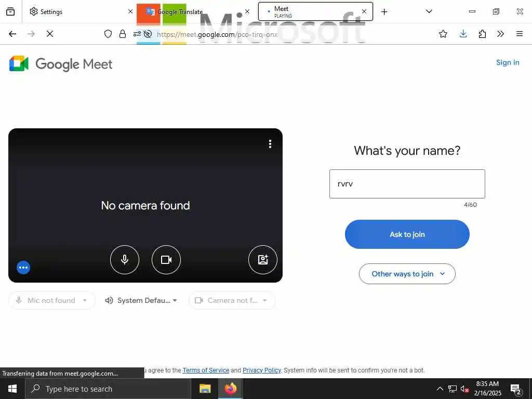
Task: Open the Downloads panel
Action: (463, 34)
